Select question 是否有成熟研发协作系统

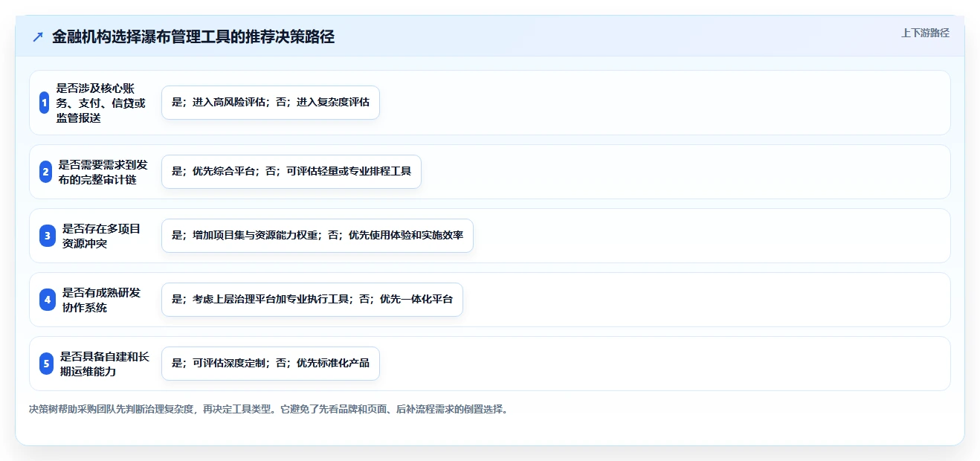point(101,300)
